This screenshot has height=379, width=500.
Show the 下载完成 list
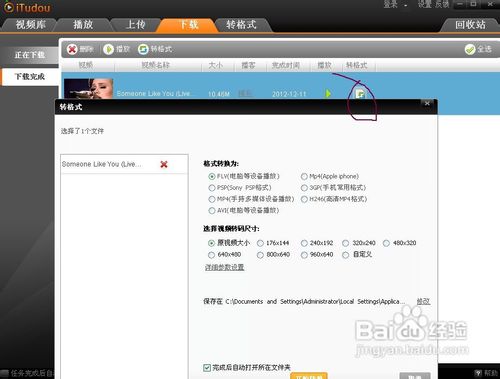pyautogui.click(x=29, y=77)
